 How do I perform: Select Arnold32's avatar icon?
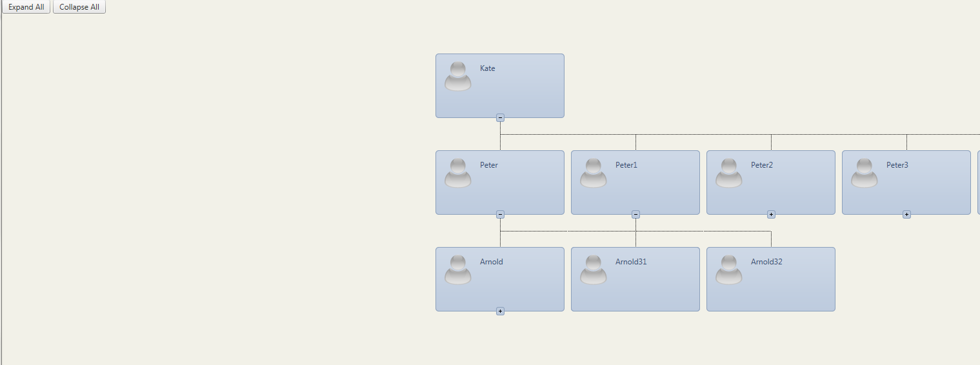point(729,270)
